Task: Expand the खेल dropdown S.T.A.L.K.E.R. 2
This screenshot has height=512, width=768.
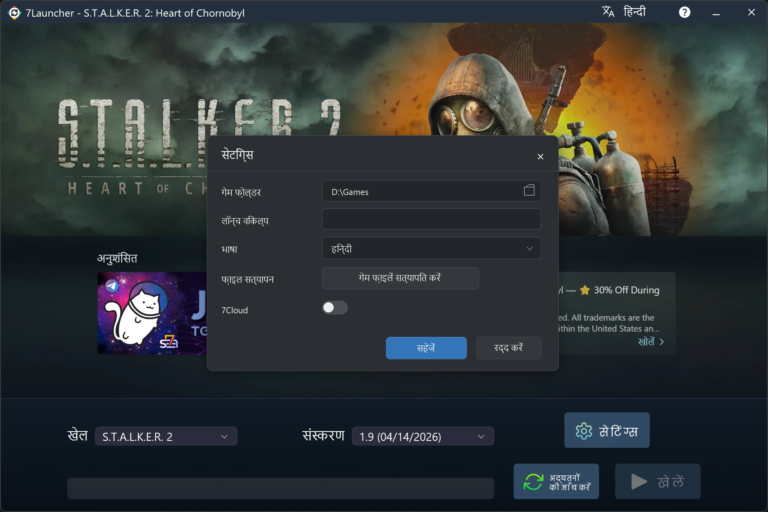Action: [x=166, y=437]
